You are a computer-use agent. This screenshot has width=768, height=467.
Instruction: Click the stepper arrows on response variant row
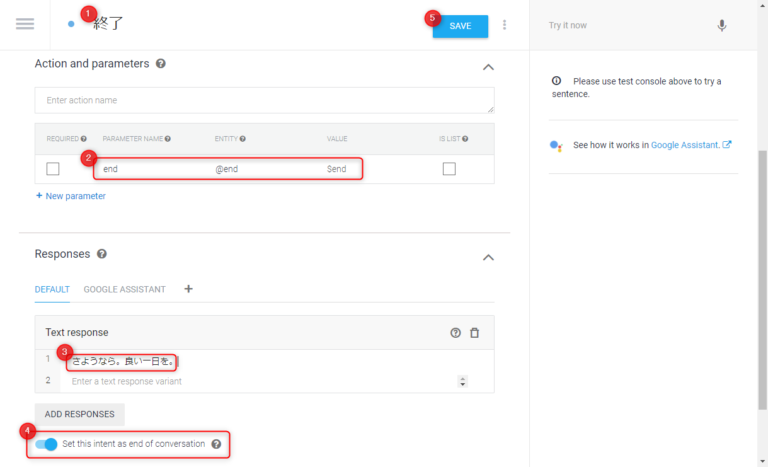[x=462, y=381]
